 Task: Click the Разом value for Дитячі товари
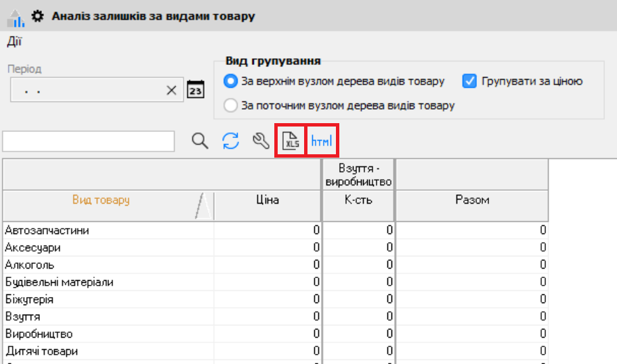coord(472,351)
